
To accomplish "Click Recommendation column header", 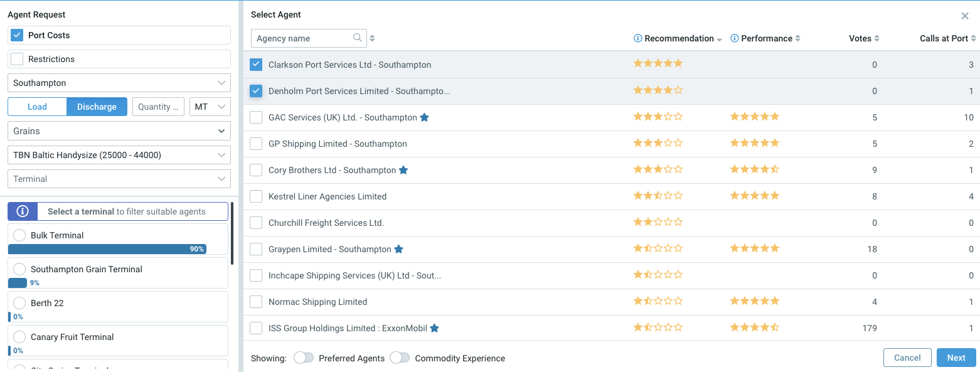I will click(679, 38).
